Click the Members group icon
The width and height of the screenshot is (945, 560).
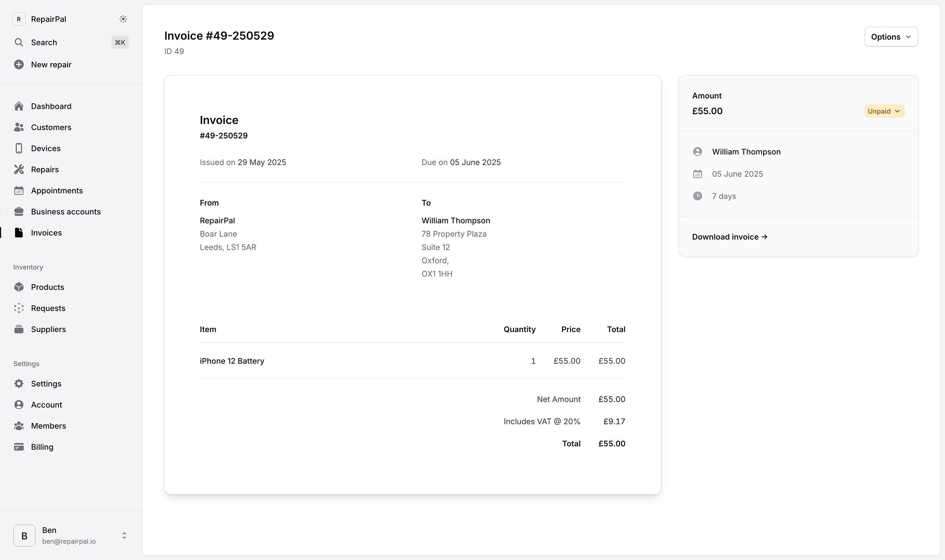pos(19,426)
